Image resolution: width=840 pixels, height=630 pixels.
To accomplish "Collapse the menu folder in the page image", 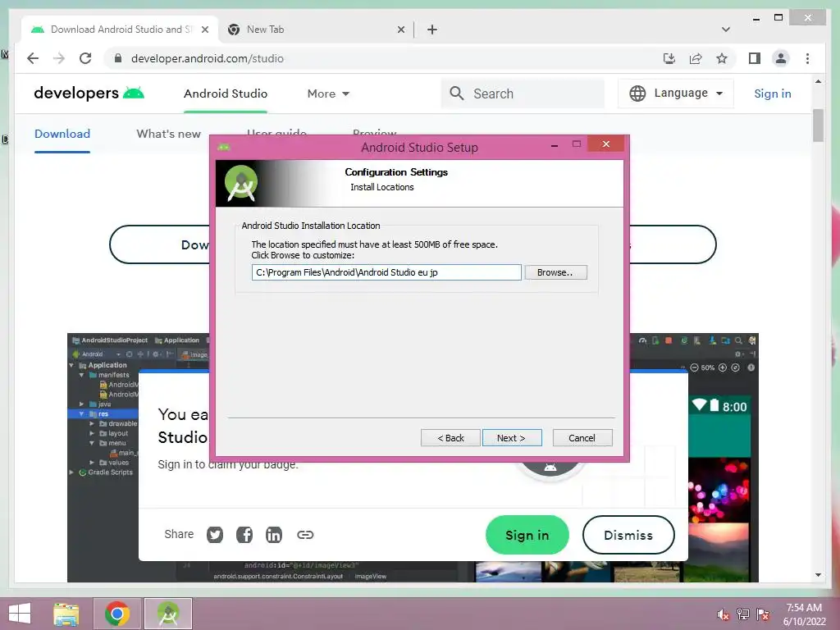I will [x=92, y=443].
